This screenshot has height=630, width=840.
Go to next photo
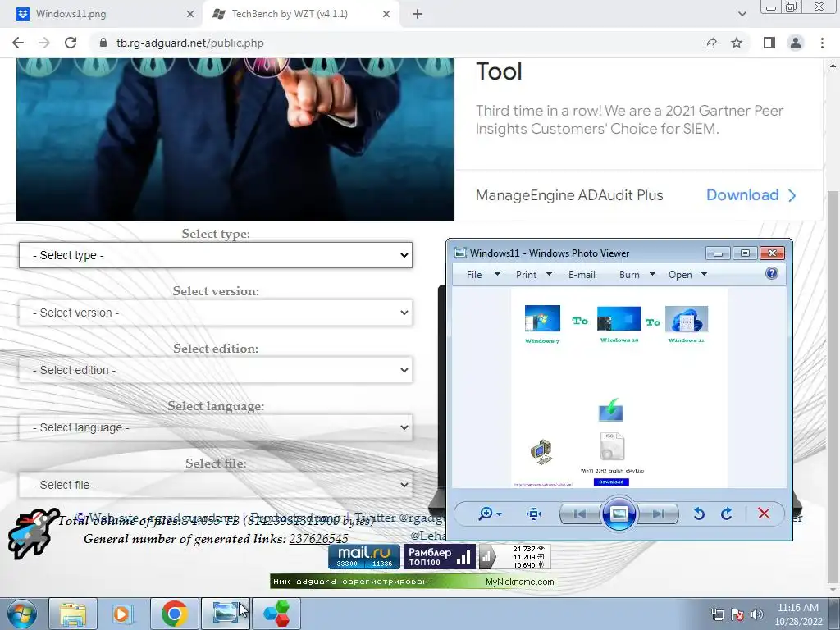pyautogui.click(x=659, y=514)
